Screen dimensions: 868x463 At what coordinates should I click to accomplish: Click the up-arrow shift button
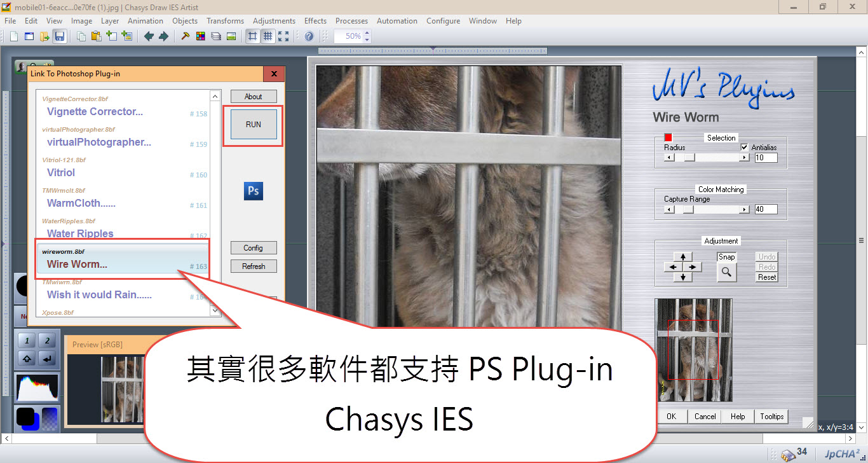27,359
